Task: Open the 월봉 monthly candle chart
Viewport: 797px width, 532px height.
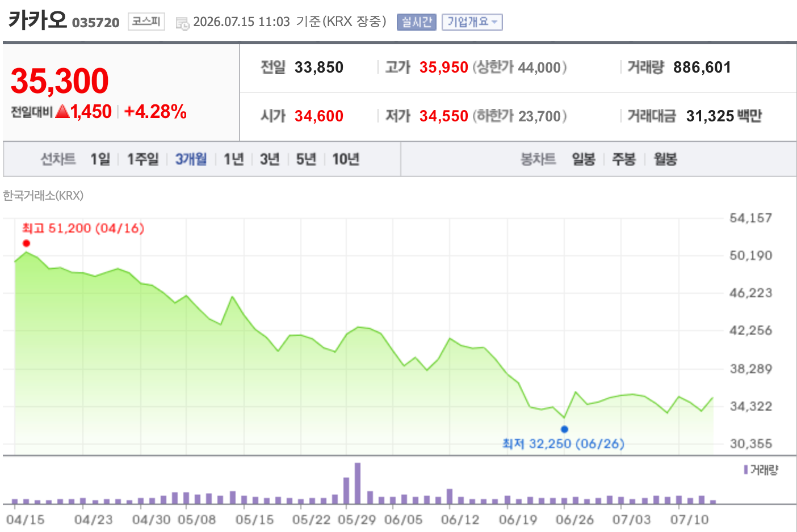Action: [x=665, y=159]
